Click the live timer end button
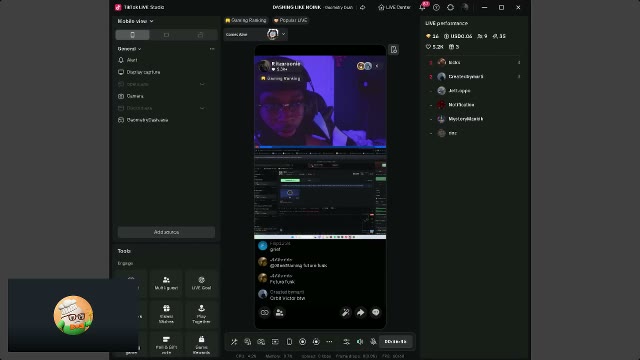The image size is (640, 360). (x=396, y=342)
